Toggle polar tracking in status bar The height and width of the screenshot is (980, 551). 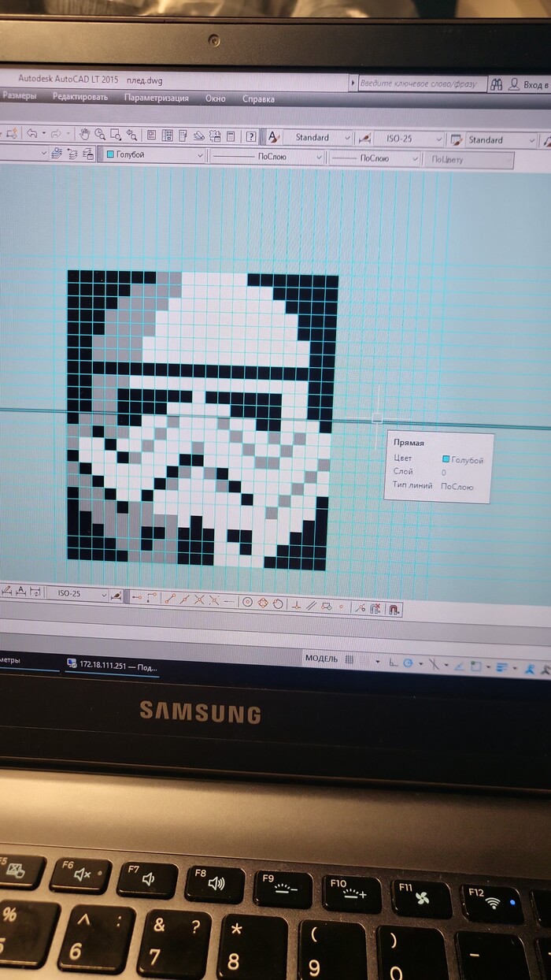pos(408,663)
